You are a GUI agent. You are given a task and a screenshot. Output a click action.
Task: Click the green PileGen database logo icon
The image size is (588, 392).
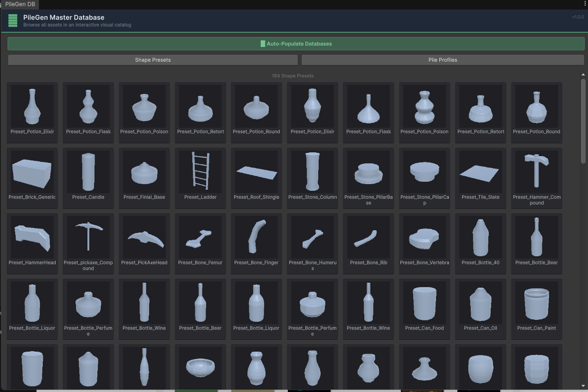click(x=13, y=21)
